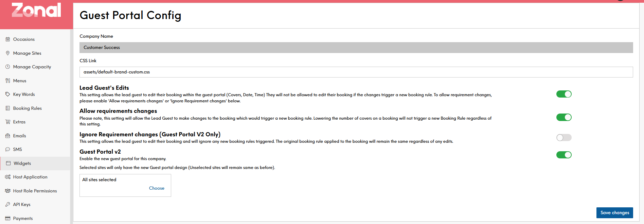Click the Manage Sites location pin icon

(8, 53)
